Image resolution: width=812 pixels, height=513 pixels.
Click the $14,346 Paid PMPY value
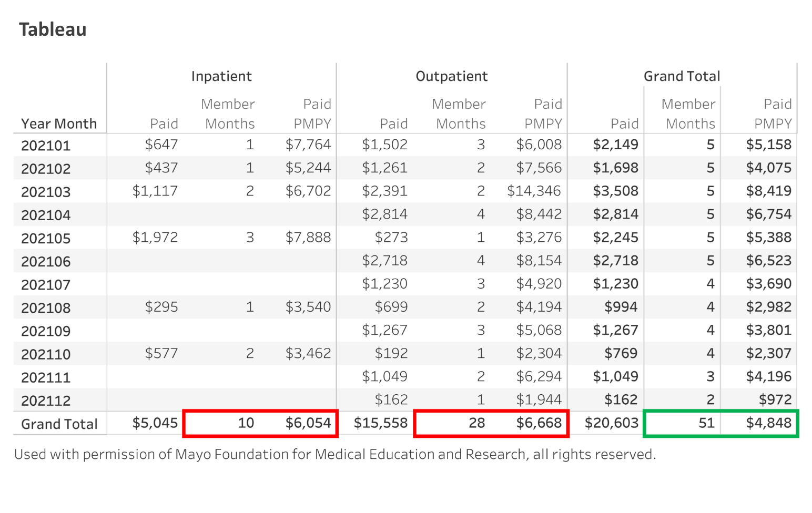click(534, 191)
